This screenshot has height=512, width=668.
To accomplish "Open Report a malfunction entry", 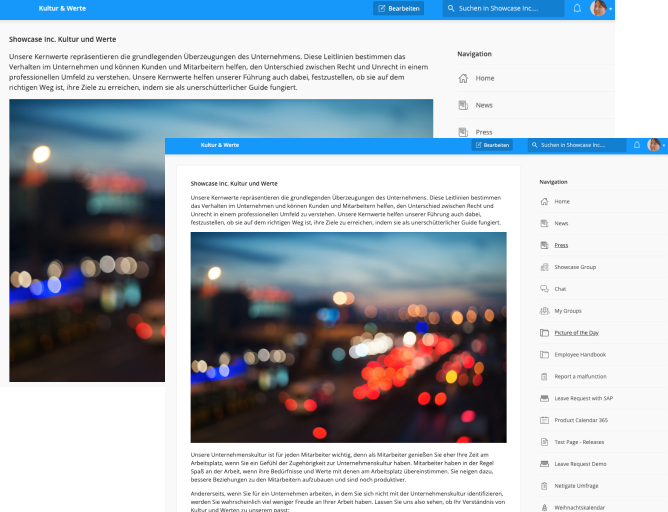I will 580,377.
